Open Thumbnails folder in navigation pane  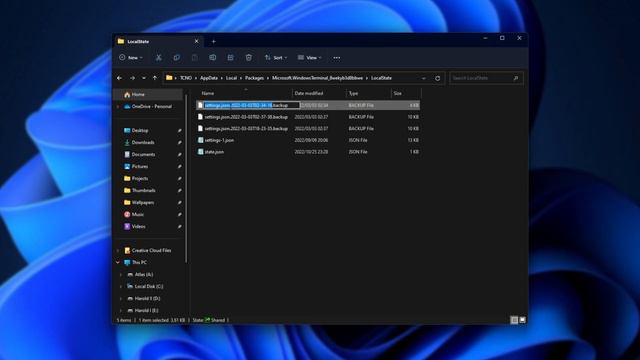143,191
